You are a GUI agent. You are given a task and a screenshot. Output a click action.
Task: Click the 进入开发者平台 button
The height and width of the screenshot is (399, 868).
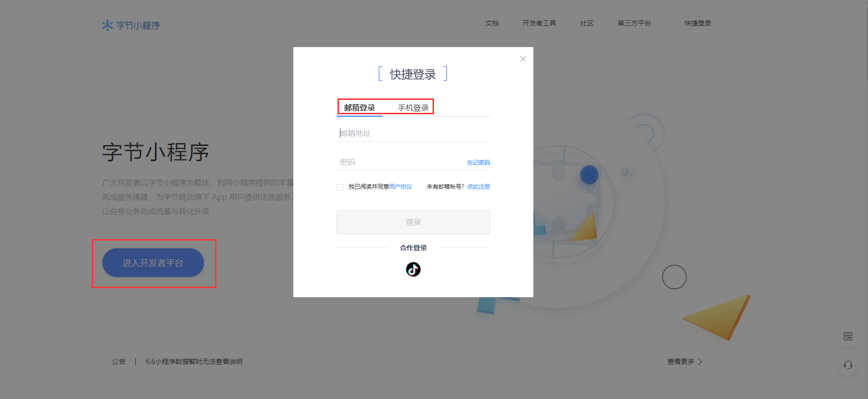click(x=153, y=263)
